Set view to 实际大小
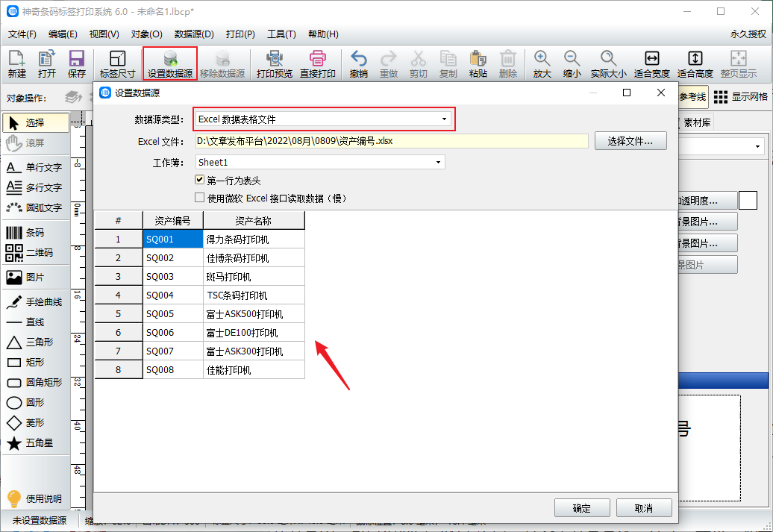 [608, 64]
